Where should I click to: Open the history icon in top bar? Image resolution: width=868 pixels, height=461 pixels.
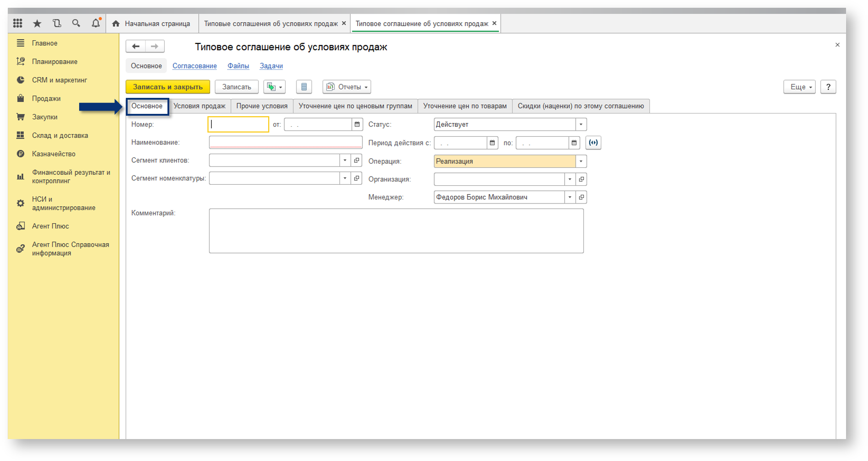[57, 23]
